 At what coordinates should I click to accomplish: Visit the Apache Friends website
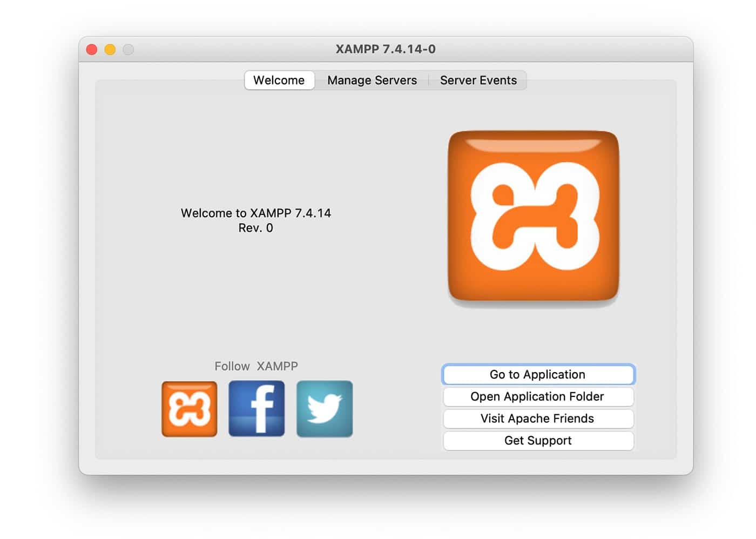(x=537, y=419)
